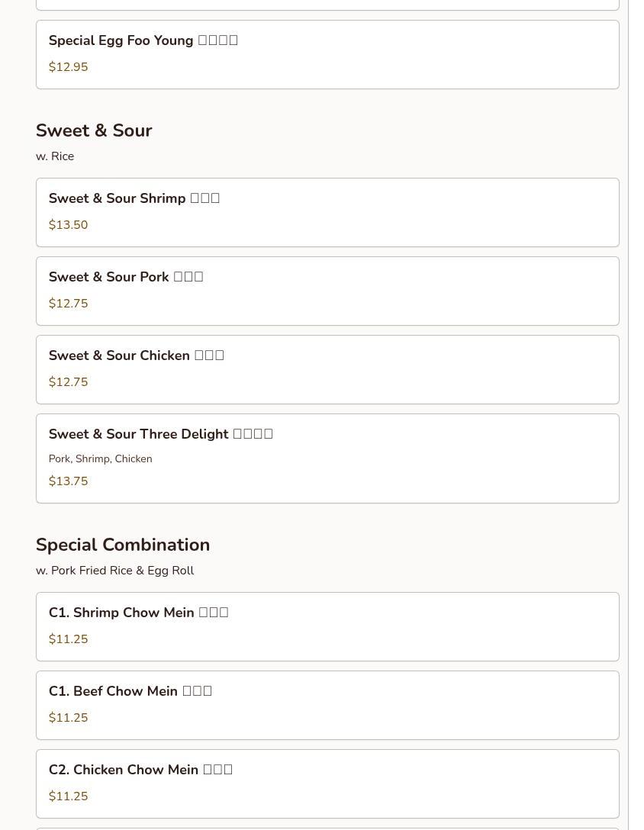
Task: Click the "w. Rice" section note
Action: (55, 156)
